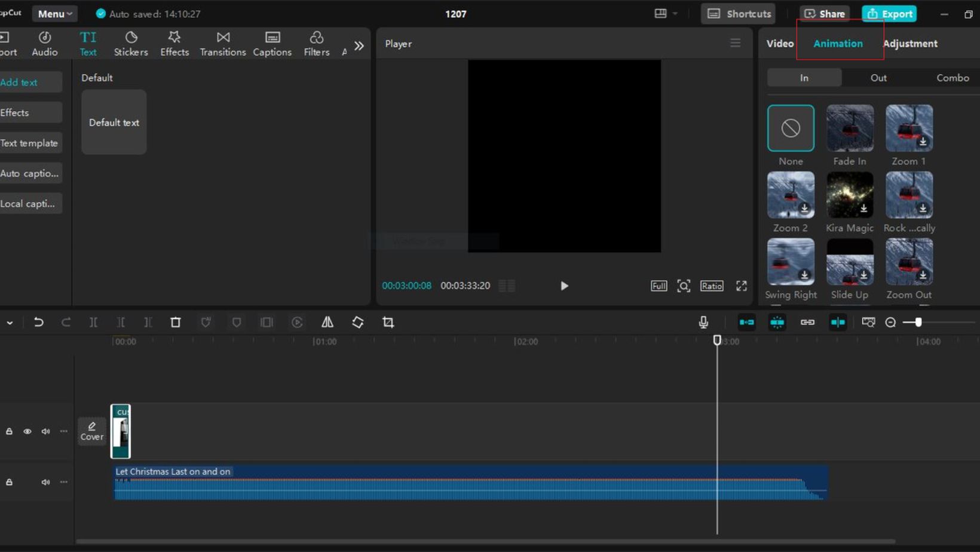Click the zoom-to-fit icon in player

(684, 286)
